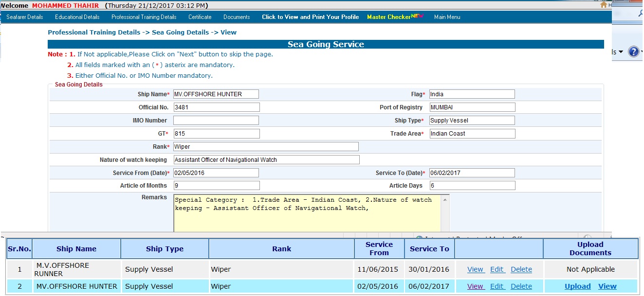Viewport: 644px width, 296px height.
Task: View the MV.OFFSHORE HUNTER record
Action: (475, 286)
